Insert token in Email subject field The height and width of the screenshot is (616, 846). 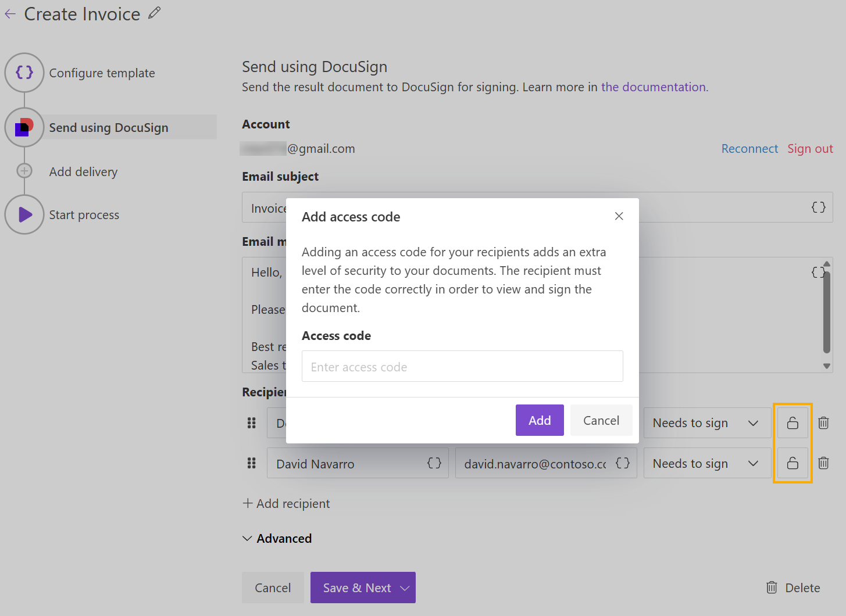pyautogui.click(x=818, y=207)
